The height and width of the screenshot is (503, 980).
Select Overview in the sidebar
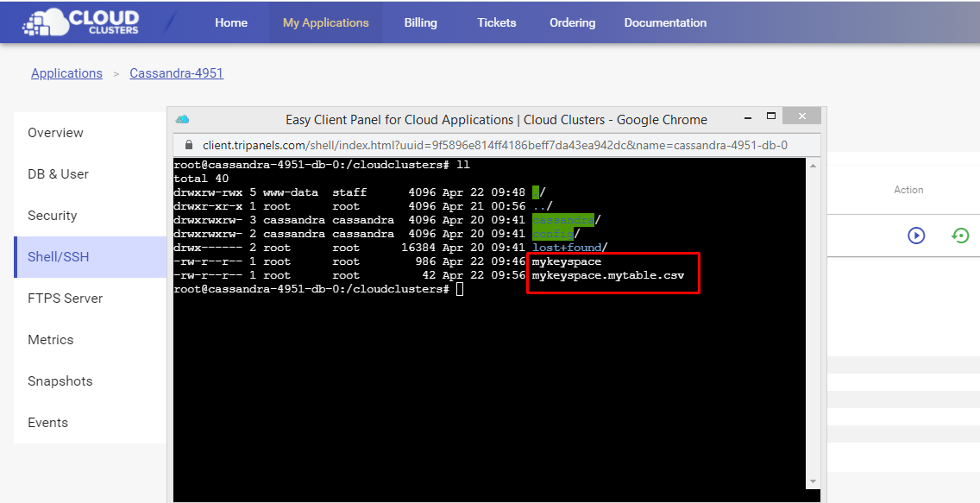(90, 133)
